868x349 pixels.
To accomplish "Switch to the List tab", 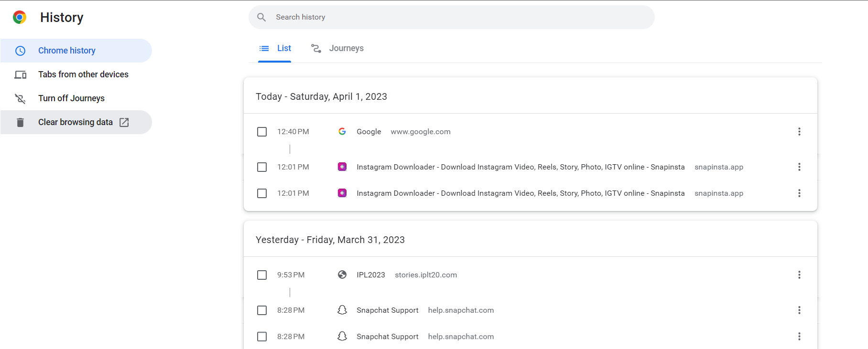I will coord(275,48).
